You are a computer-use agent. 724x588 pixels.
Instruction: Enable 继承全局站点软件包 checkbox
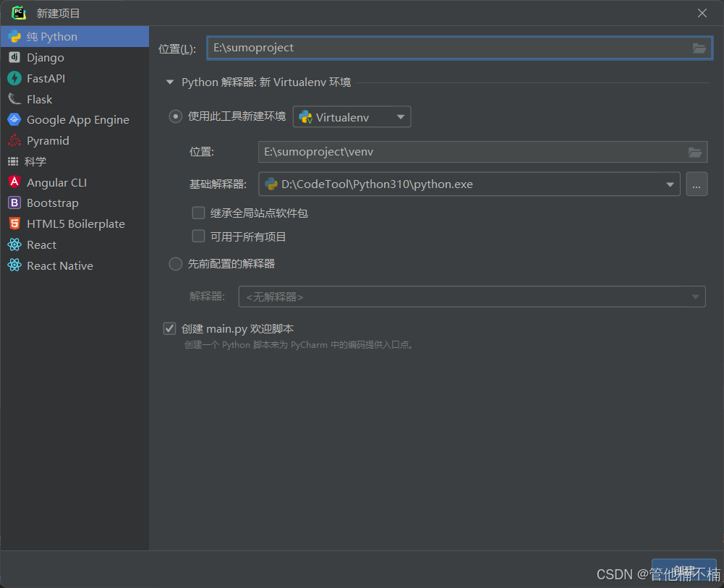tap(199, 213)
